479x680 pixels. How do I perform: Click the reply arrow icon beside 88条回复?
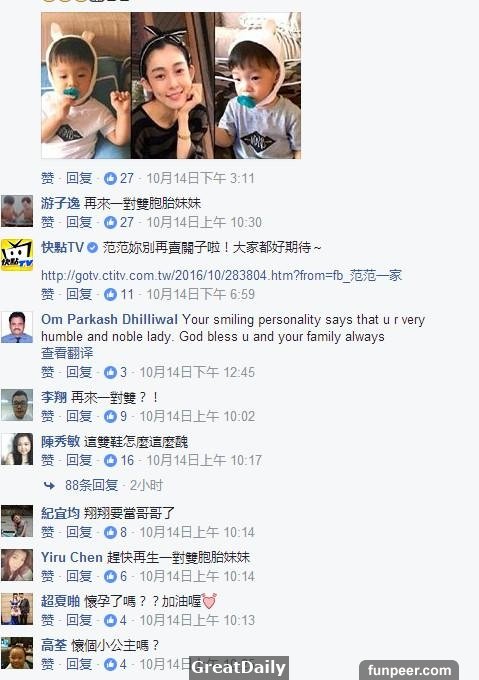pos(49,485)
